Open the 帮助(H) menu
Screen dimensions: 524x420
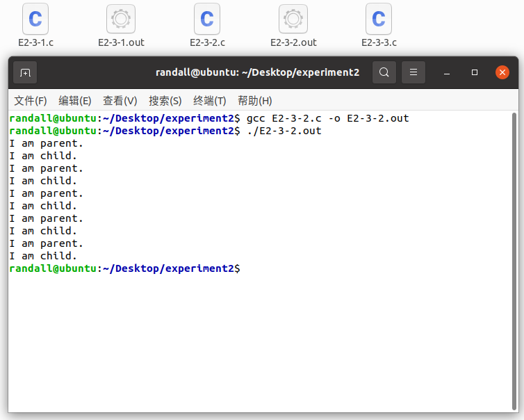click(255, 101)
